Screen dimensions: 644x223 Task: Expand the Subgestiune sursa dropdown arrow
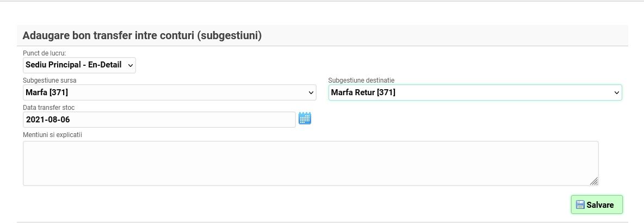click(x=311, y=93)
